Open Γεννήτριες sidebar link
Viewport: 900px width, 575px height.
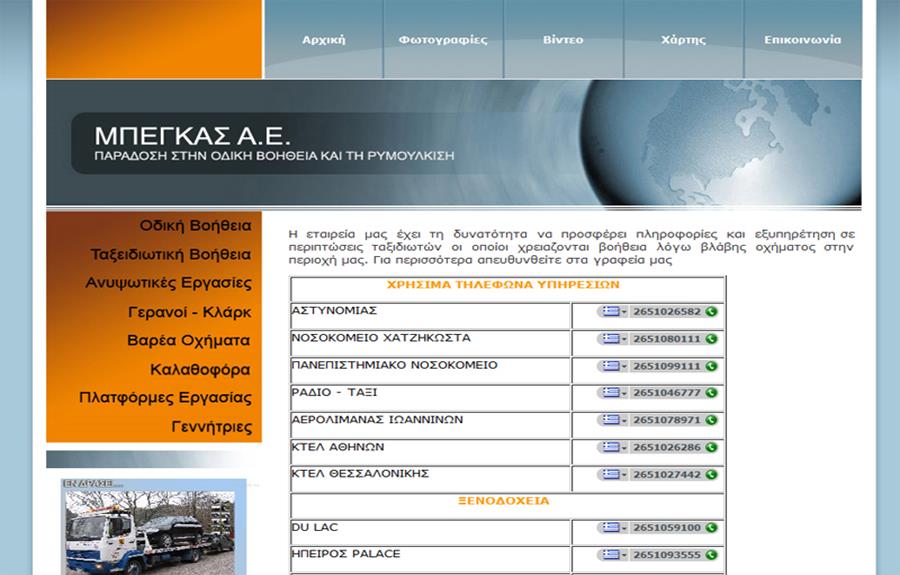[x=212, y=427]
